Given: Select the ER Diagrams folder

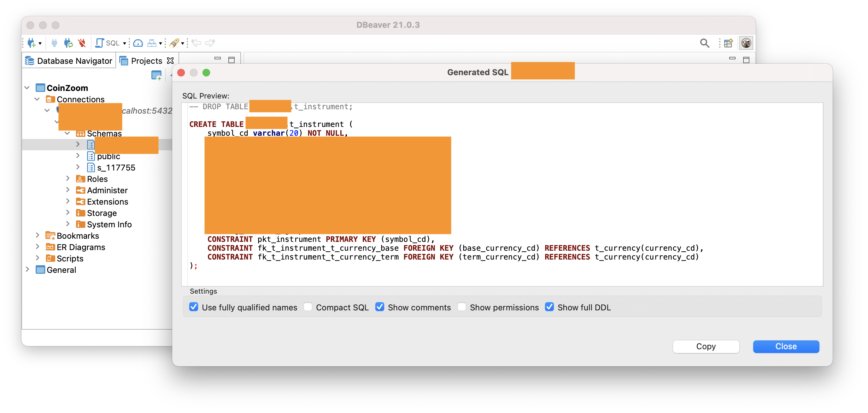Looking at the screenshot, I should [x=75, y=247].
